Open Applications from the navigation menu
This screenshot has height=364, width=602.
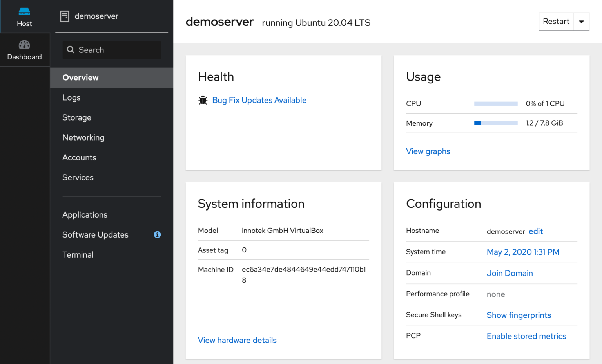[85, 214]
